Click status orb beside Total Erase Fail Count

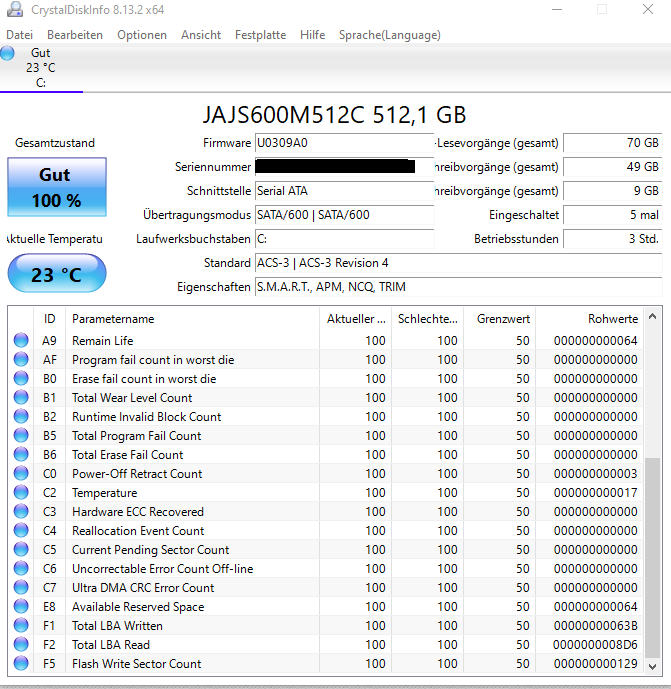21,454
